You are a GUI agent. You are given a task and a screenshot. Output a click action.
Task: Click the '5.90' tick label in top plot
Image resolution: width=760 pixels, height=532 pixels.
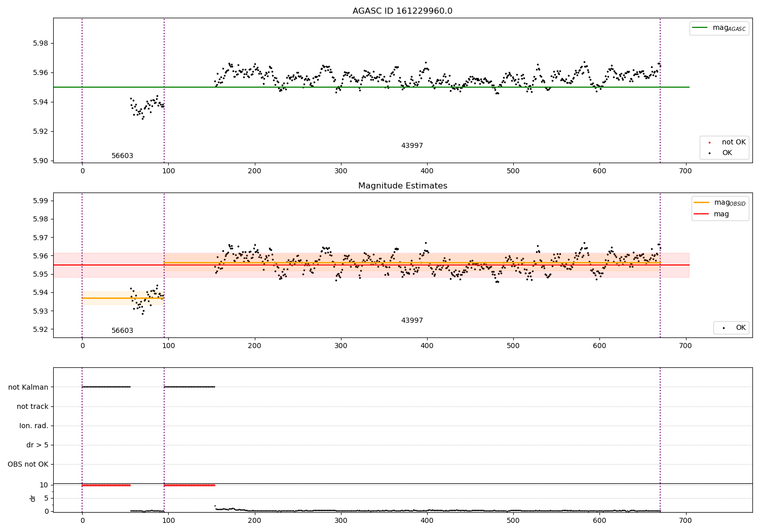click(x=40, y=161)
